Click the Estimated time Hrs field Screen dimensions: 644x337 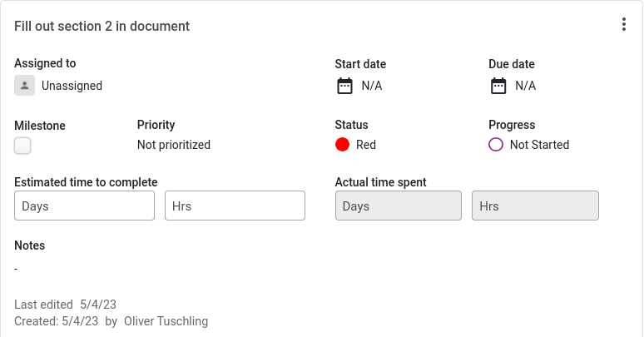click(x=235, y=206)
